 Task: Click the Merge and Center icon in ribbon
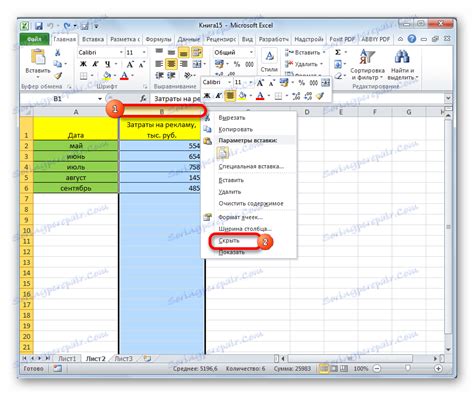coord(197,64)
